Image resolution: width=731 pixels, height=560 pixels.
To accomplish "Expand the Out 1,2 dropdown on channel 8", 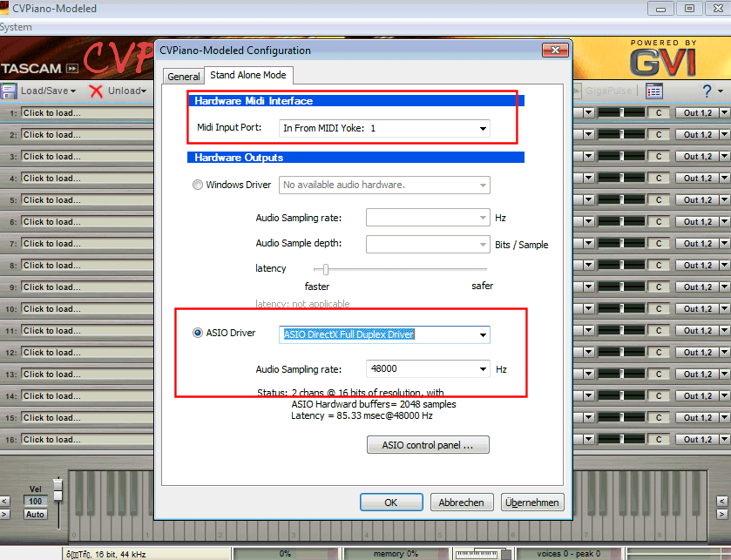I will tap(724, 265).
